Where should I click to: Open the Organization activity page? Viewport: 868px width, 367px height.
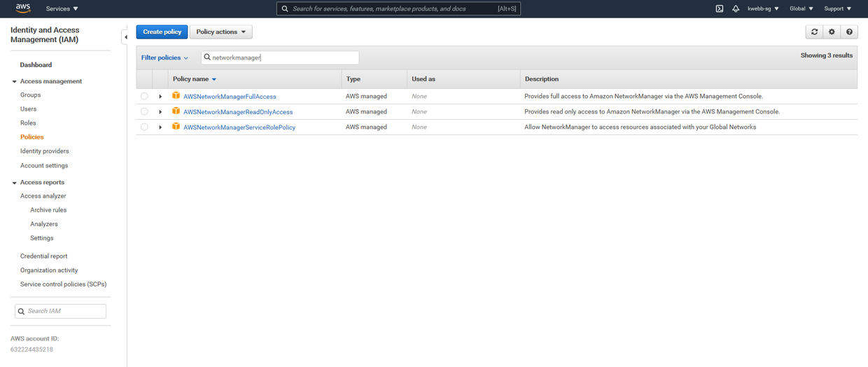[49, 270]
